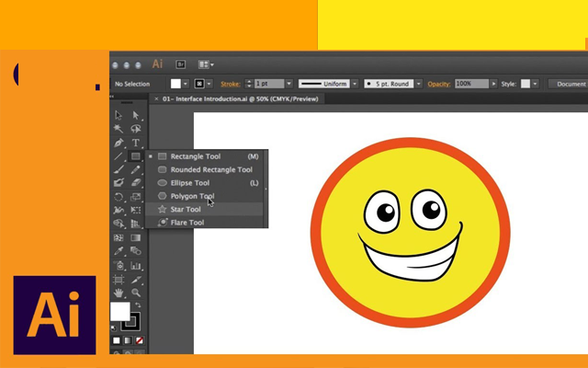Set paint mode to None
Screen dimensions: 588x368
[x=140, y=339]
